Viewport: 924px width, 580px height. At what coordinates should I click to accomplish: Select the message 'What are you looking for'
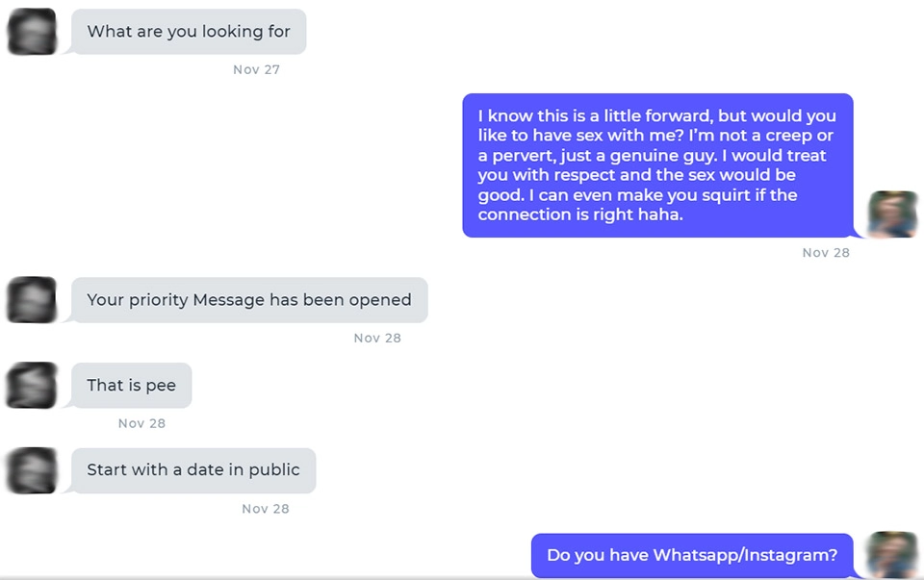pyautogui.click(x=189, y=31)
